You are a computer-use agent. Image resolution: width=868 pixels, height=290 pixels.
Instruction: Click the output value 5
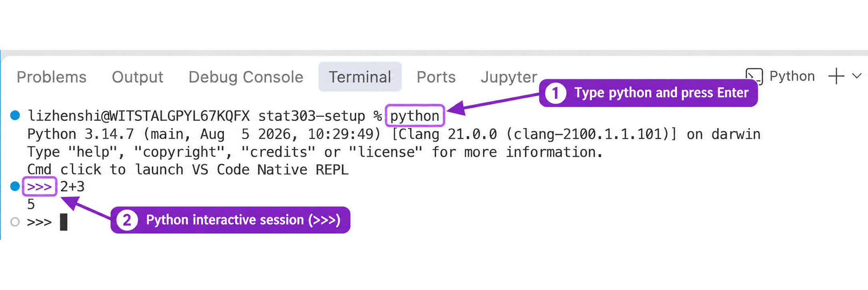click(x=31, y=204)
